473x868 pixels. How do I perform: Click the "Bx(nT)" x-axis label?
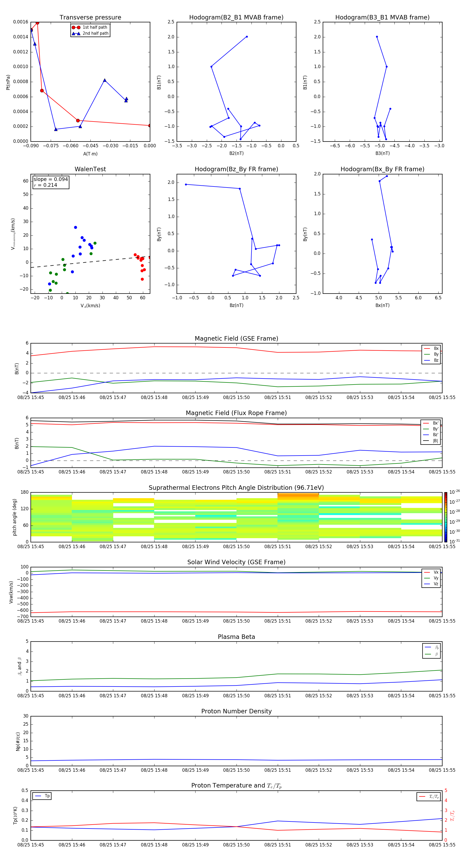pyautogui.click(x=382, y=305)
